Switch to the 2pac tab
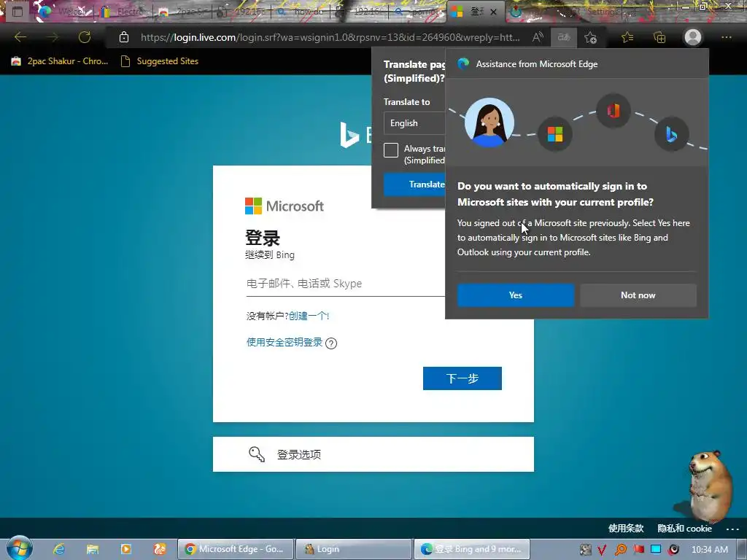This screenshot has height=560, width=747. [x=183, y=12]
